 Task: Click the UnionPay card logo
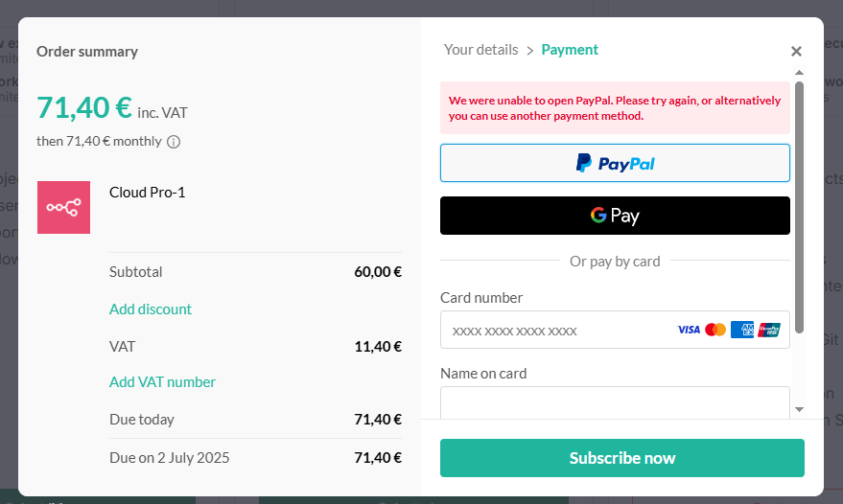tap(769, 330)
